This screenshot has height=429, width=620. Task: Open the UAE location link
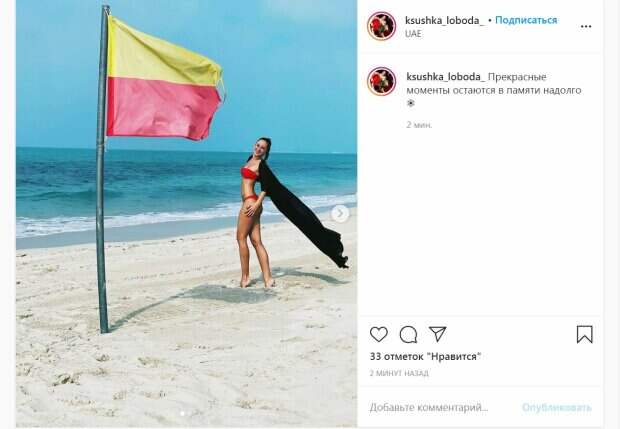coord(413,34)
